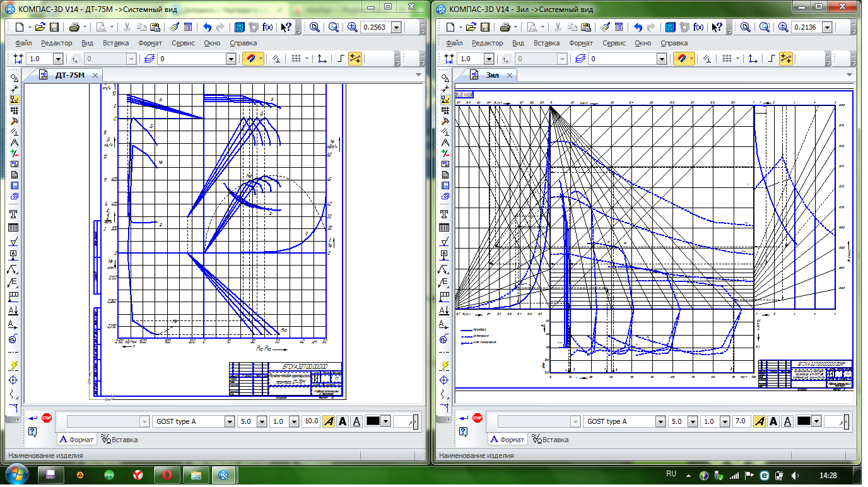Click layers manager icon in ДТ-75М window
Screen dimensions: 868x487
tap(150, 58)
